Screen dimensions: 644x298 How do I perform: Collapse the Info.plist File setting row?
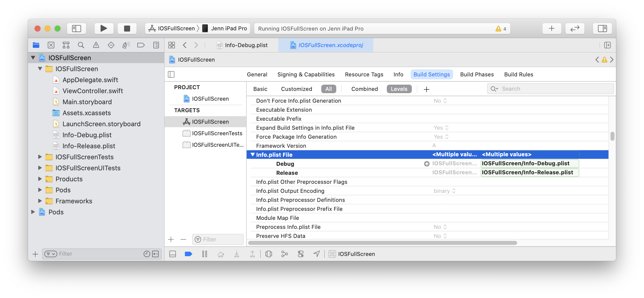click(252, 155)
